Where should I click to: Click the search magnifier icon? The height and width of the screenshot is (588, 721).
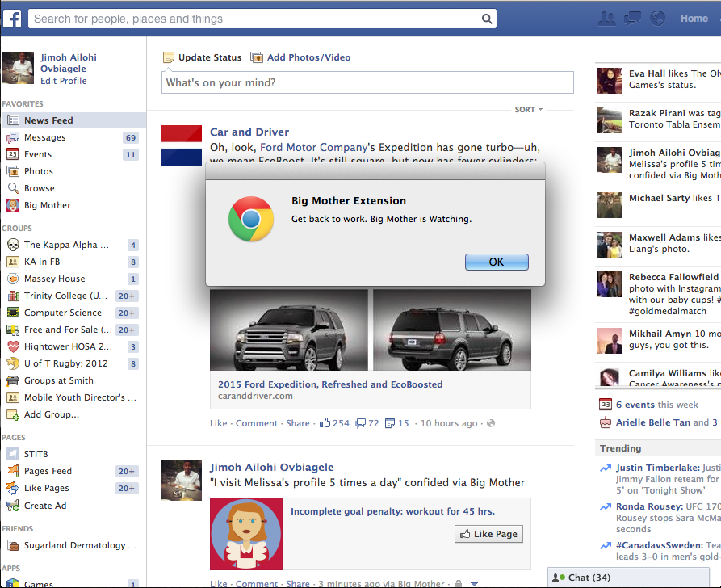click(x=487, y=19)
